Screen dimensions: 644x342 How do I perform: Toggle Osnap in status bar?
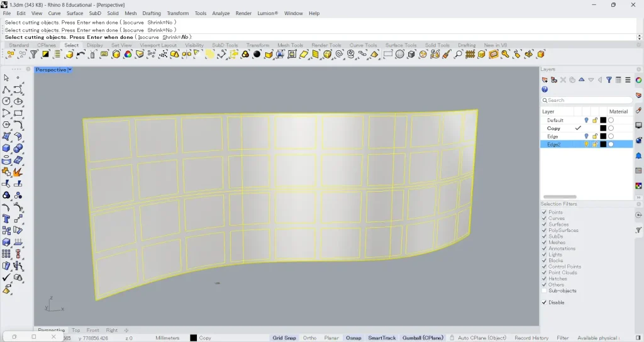353,338
